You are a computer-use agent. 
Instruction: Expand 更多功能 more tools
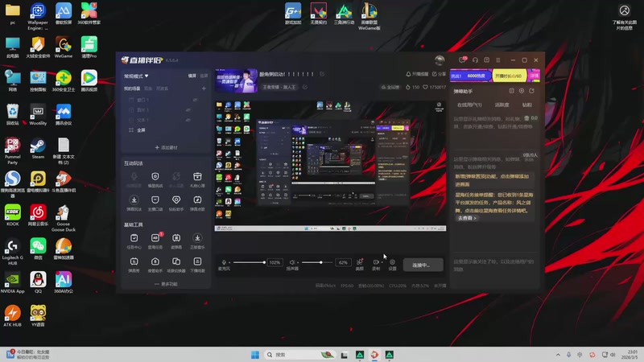pos(166,284)
